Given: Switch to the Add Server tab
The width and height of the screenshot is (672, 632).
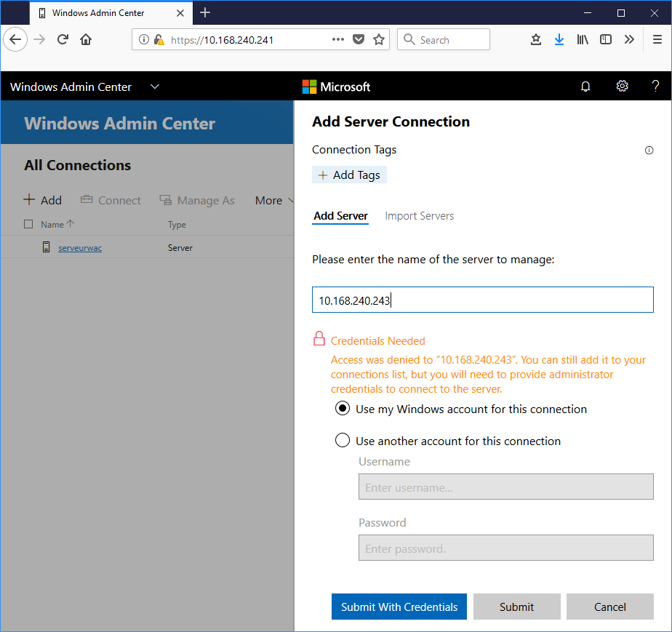Looking at the screenshot, I should [x=340, y=216].
